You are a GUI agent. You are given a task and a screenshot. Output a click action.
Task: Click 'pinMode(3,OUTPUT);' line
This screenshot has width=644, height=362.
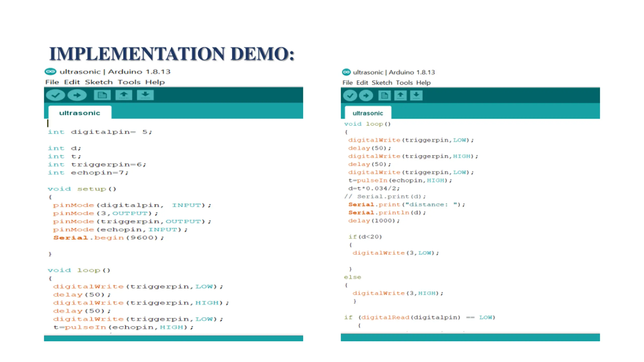click(105, 213)
